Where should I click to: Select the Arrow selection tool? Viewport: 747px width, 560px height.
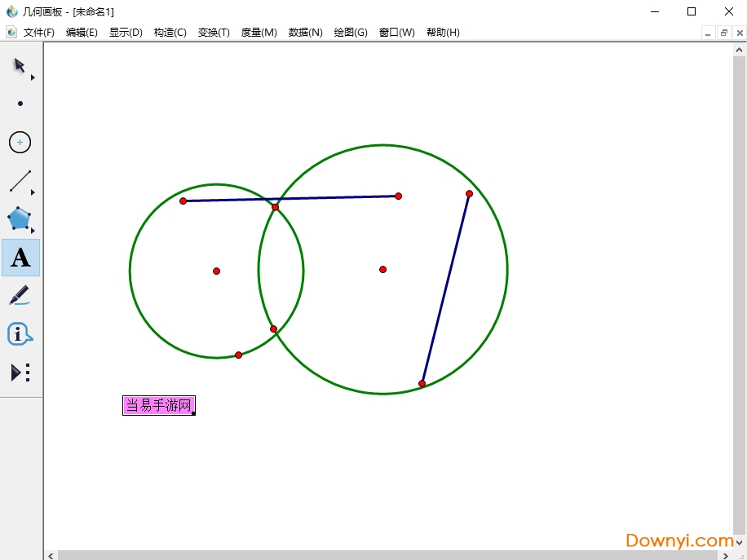click(x=20, y=66)
